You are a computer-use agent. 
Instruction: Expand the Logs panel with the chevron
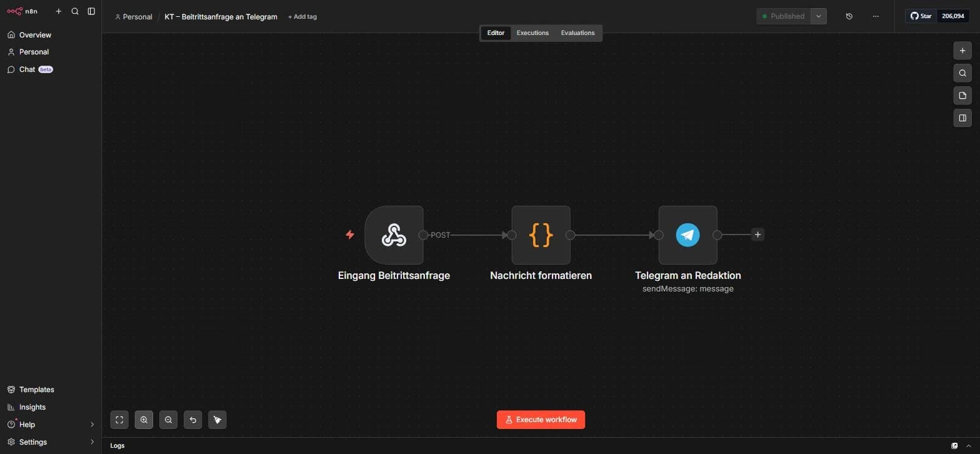(x=969, y=446)
